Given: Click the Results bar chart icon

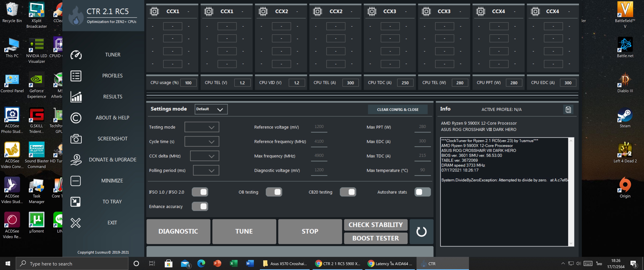Looking at the screenshot, I should pos(76,97).
